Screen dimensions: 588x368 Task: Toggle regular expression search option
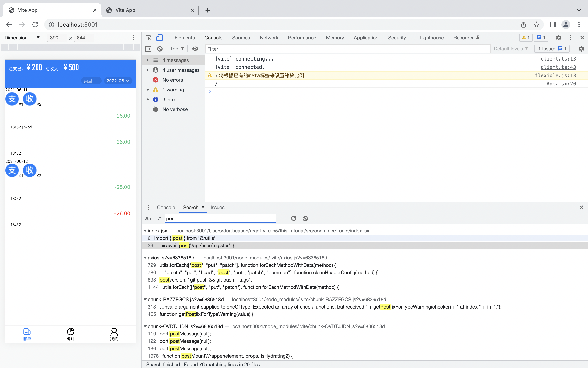point(159,219)
